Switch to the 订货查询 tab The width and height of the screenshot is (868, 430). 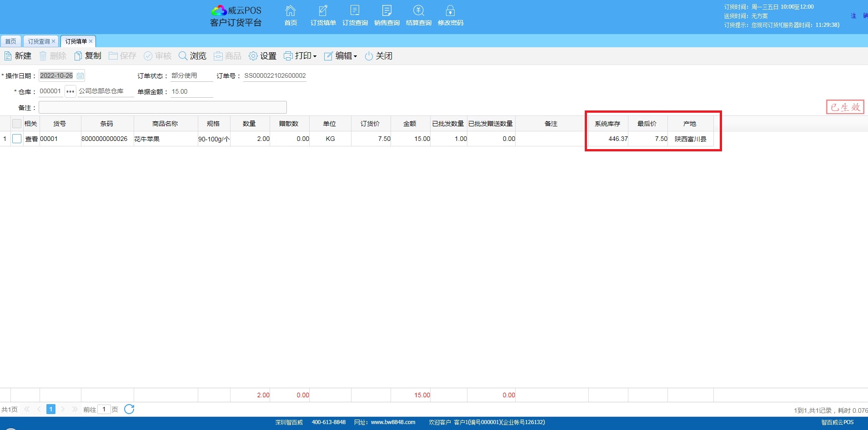click(39, 41)
